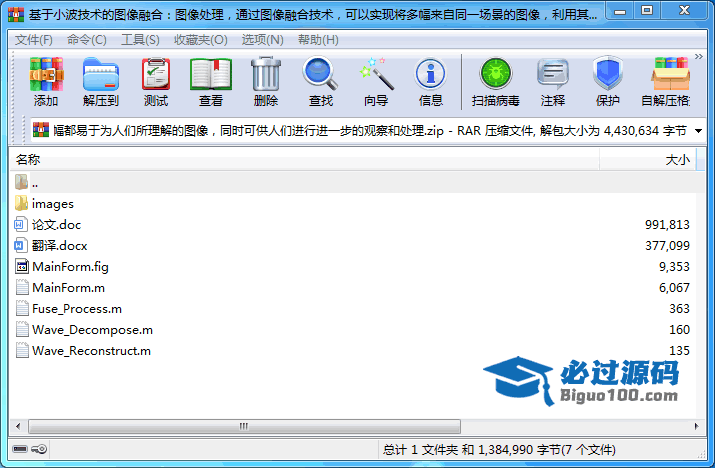Click the 添加 (Add) toolbar icon
Image resolution: width=715 pixels, height=468 pixels.
(x=46, y=74)
